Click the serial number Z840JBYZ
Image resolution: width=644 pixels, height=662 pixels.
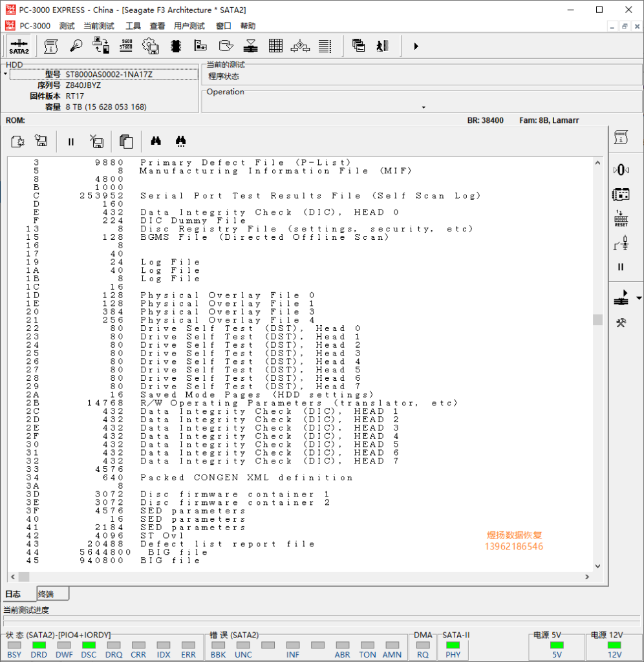(83, 85)
